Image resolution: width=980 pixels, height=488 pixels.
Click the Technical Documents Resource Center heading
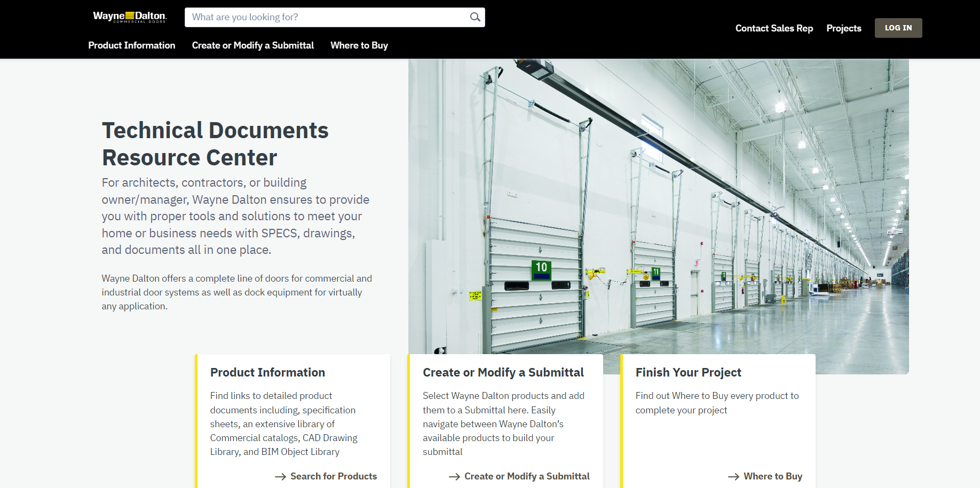pos(215,144)
